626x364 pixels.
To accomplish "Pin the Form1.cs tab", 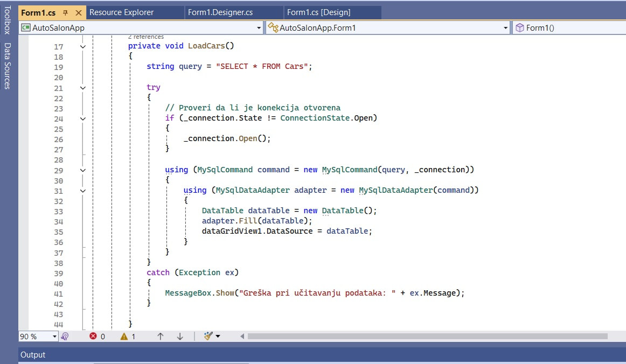I will point(66,13).
